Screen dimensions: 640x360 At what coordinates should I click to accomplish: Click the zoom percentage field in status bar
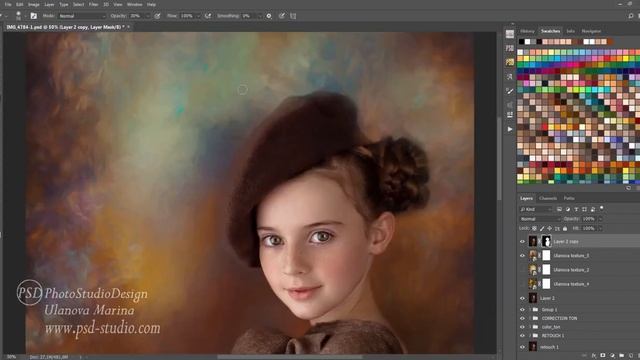(11, 357)
